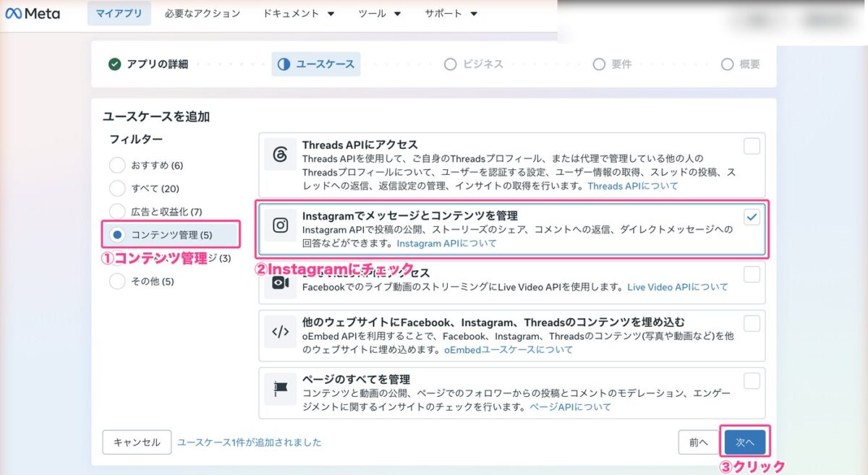Go to the ビジネス step

[x=474, y=64]
